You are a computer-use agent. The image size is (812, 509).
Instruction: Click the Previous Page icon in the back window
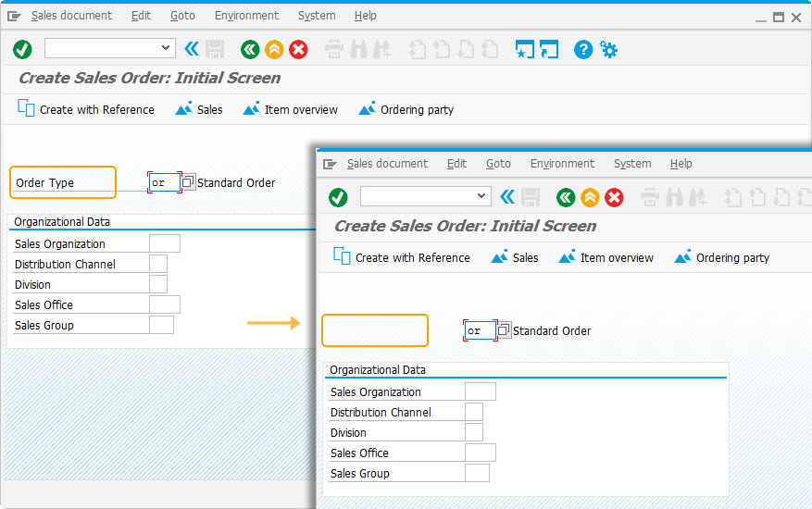(x=442, y=50)
